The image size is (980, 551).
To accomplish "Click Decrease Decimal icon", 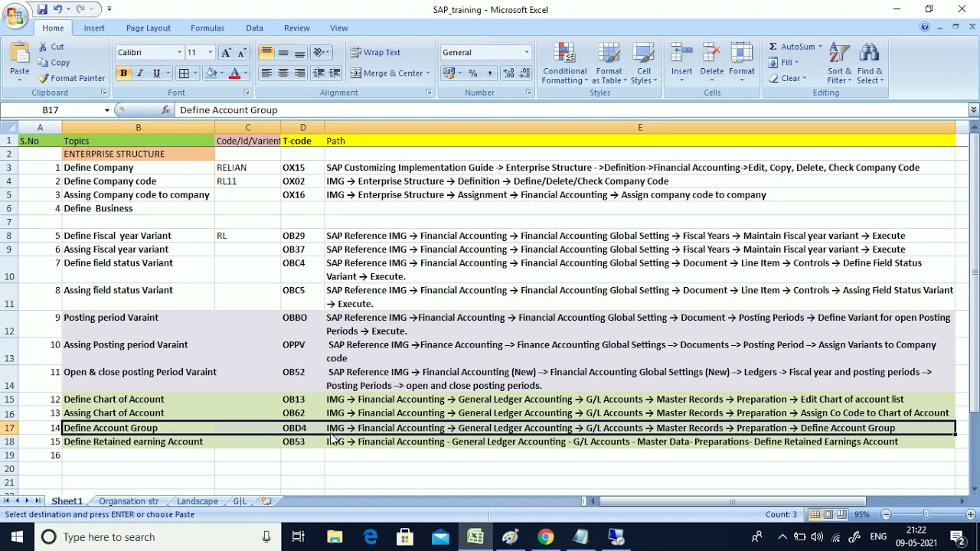I will tap(524, 73).
